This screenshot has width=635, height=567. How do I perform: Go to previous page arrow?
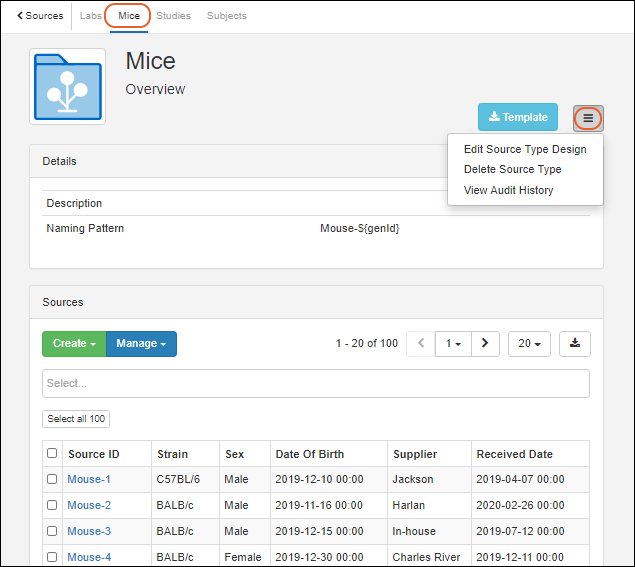(421, 343)
